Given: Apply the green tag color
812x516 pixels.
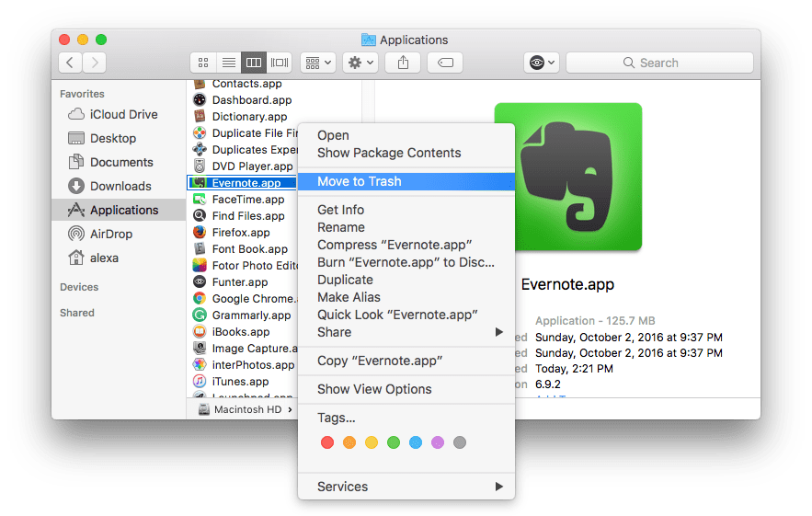Looking at the screenshot, I should click(394, 442).
